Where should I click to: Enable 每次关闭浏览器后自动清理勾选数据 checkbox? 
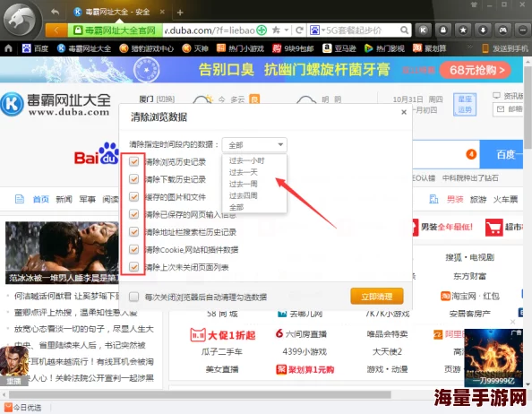134,297
